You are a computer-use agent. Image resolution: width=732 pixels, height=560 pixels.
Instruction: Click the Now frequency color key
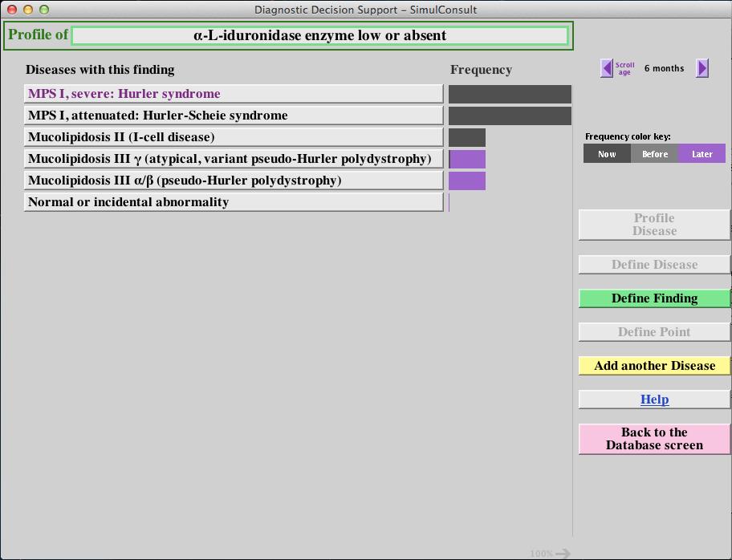607,154
